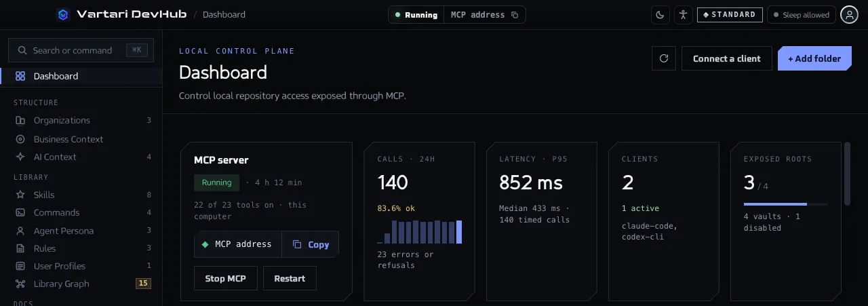Click the vertical scrollbar on the right
Image resolution: width=868 pixels, height=306 pixels.
coord(847,173)
